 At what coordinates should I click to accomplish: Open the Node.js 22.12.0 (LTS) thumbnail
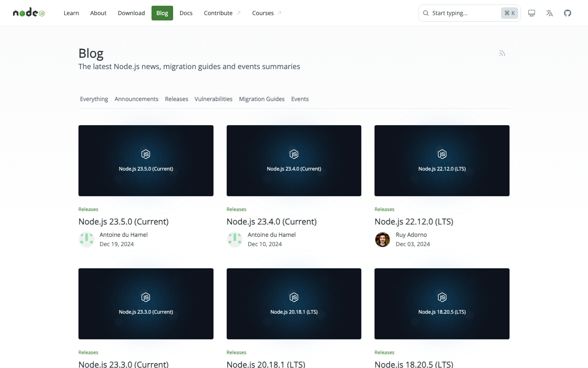pos(442,161)
